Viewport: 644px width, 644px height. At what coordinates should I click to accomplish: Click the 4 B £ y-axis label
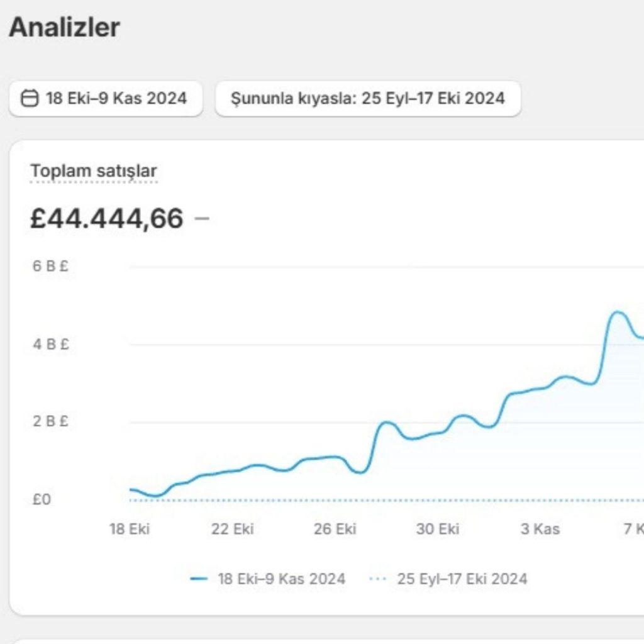coord(50,344)
